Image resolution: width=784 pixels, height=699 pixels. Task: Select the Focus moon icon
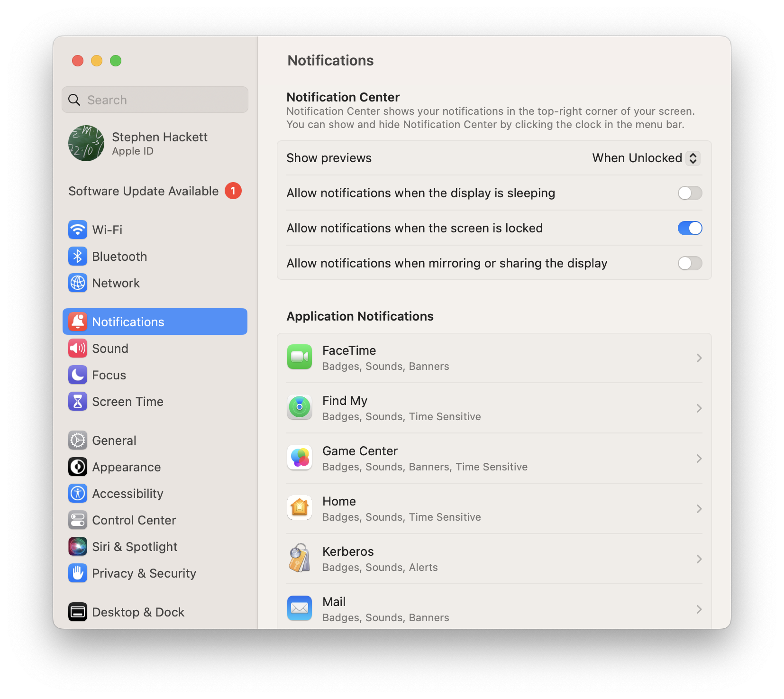(78, 375)
